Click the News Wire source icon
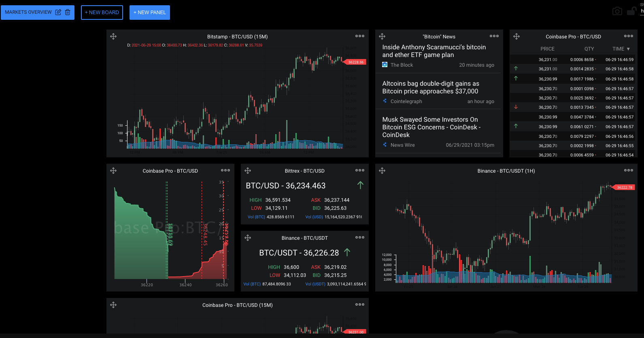The height and width of the screenshot is (338, 644). [x=385, y=145]
